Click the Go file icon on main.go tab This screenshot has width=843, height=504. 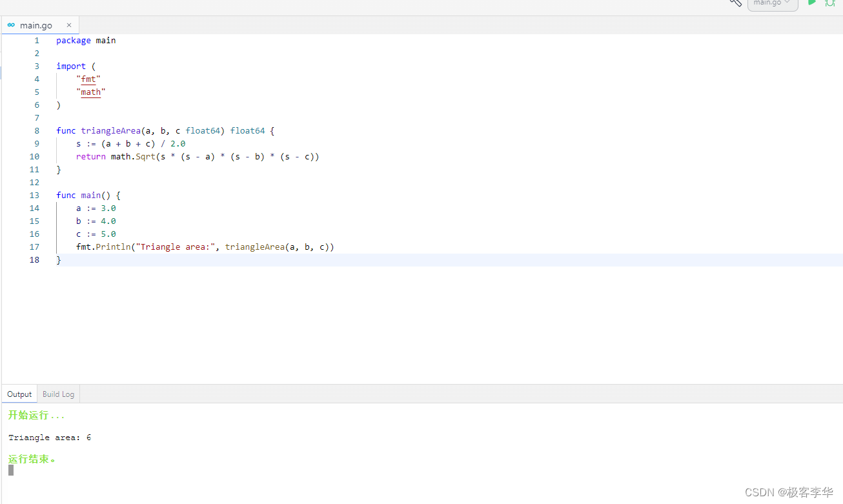(x=11, y=25)
